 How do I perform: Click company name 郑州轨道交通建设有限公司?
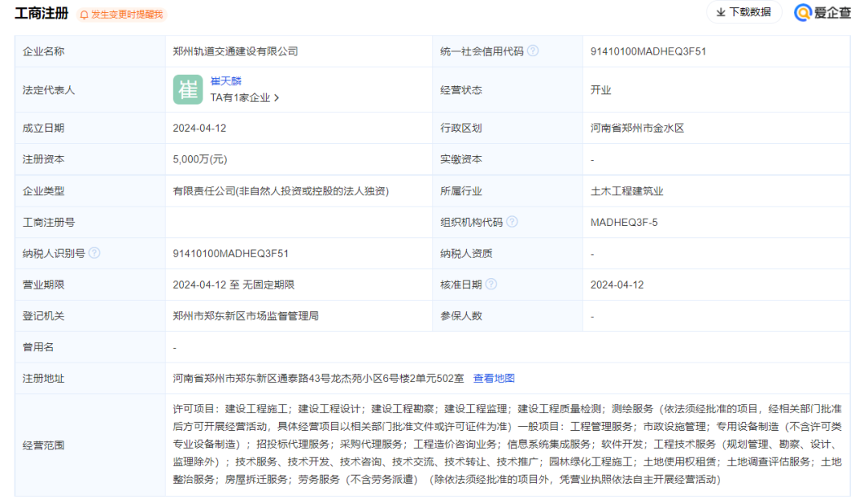(x=235, y=51)
